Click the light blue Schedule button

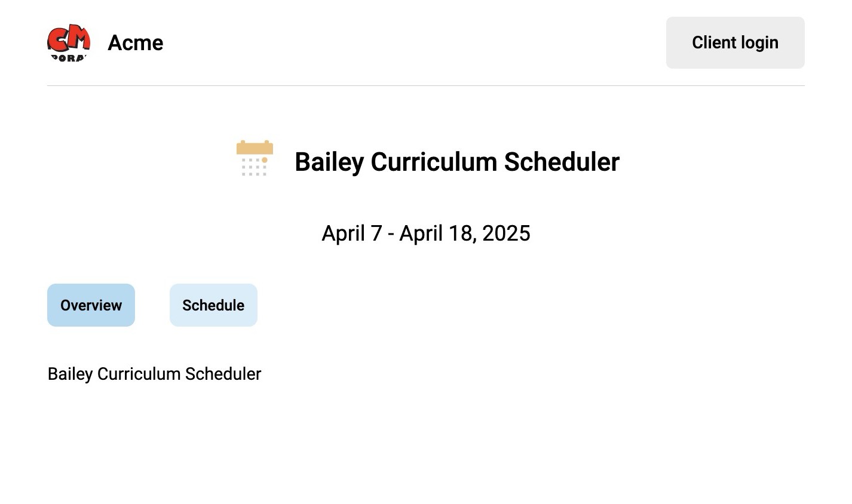click(213, 305)
